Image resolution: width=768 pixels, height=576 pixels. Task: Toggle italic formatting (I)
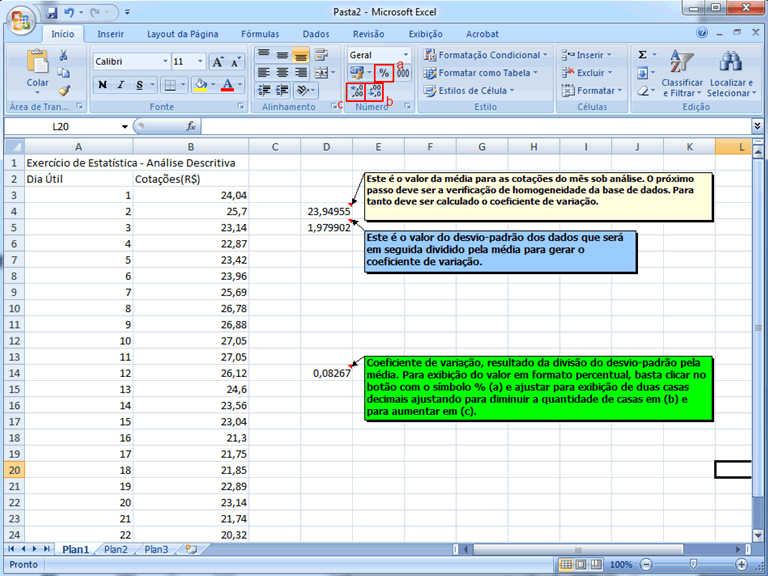tap(120, 85)
